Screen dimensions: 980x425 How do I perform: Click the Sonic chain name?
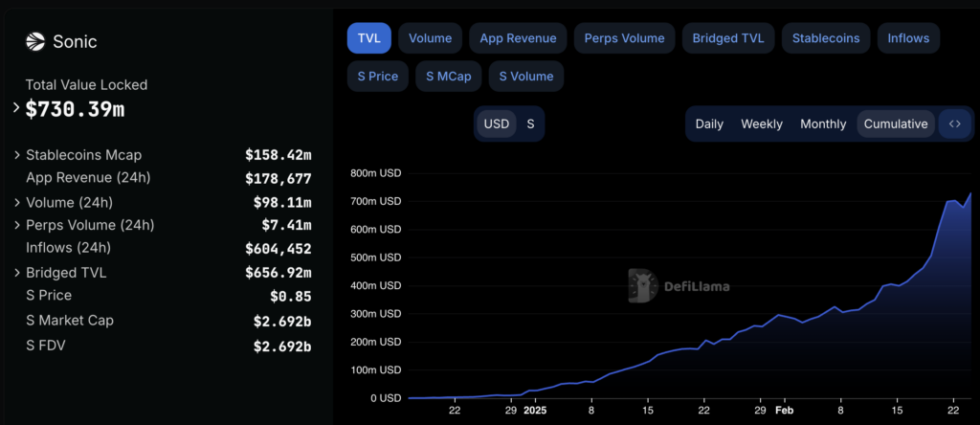tap(75, 42)
